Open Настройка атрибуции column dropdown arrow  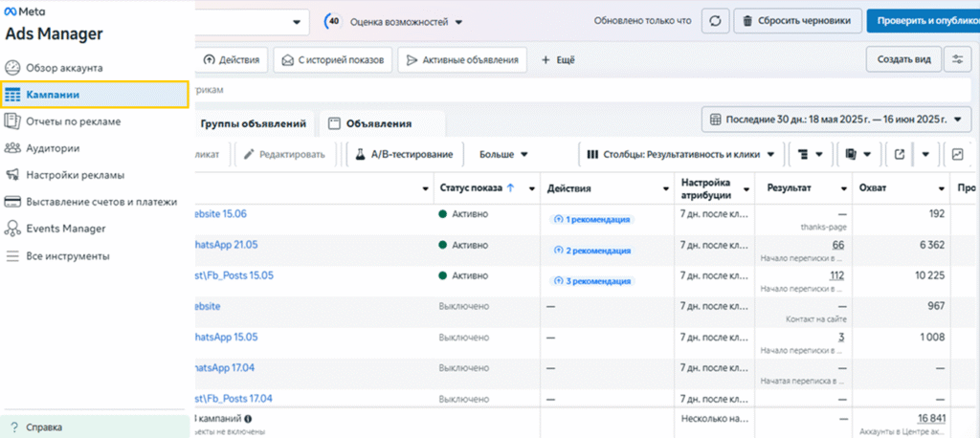click(x=746, y=188)
